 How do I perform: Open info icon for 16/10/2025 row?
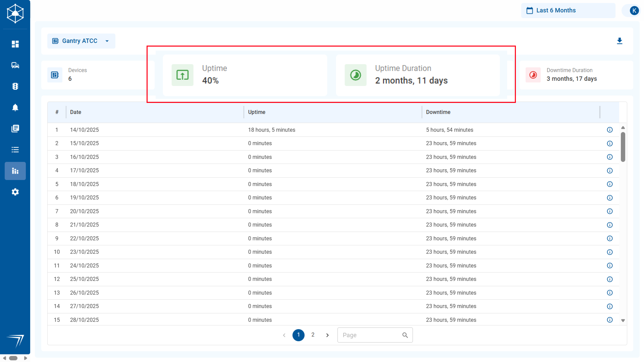(610, 157)
